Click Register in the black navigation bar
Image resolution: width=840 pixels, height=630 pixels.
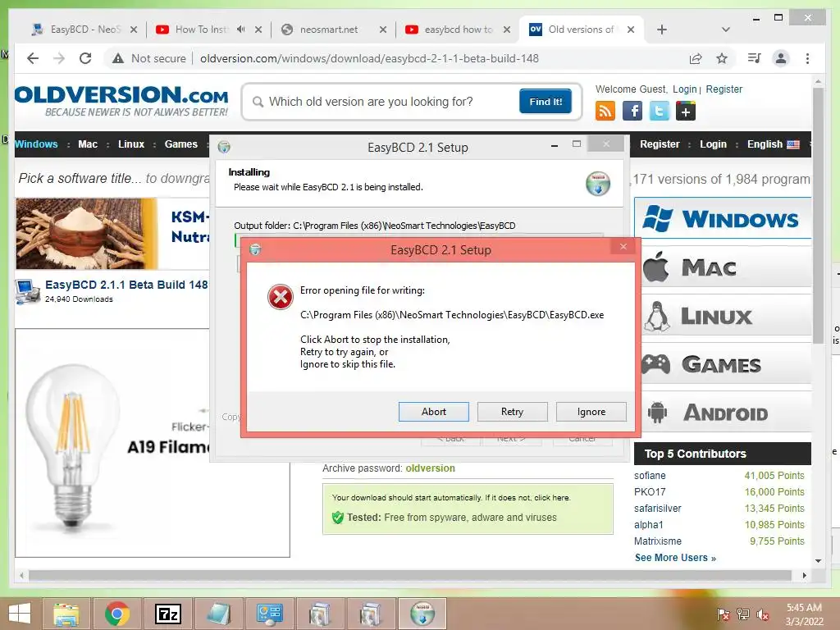point(660,144)
